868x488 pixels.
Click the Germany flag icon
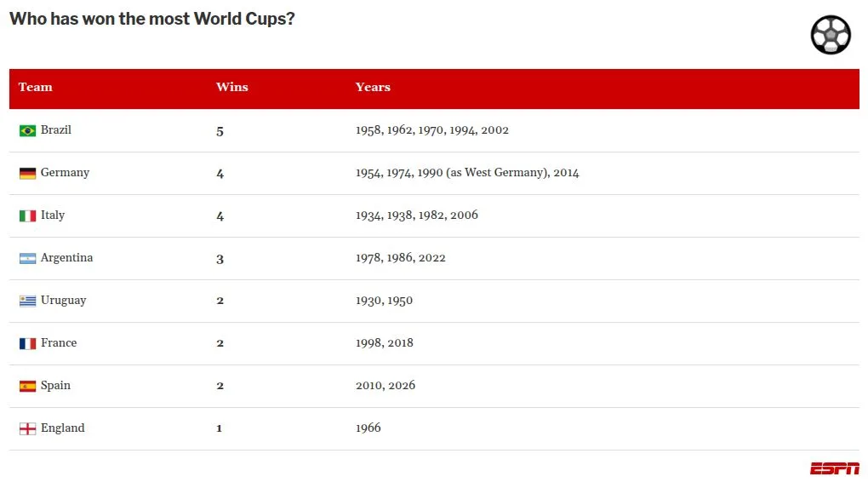28,174
